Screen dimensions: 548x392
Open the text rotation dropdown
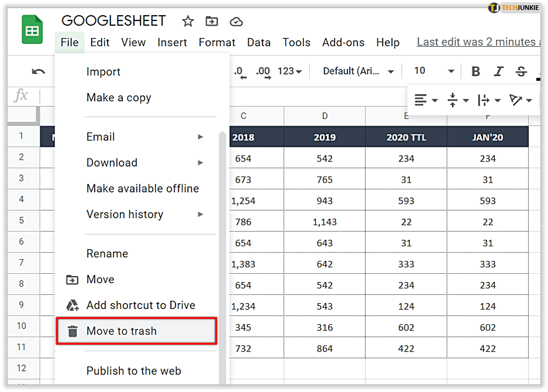click(x=521, y=101)
